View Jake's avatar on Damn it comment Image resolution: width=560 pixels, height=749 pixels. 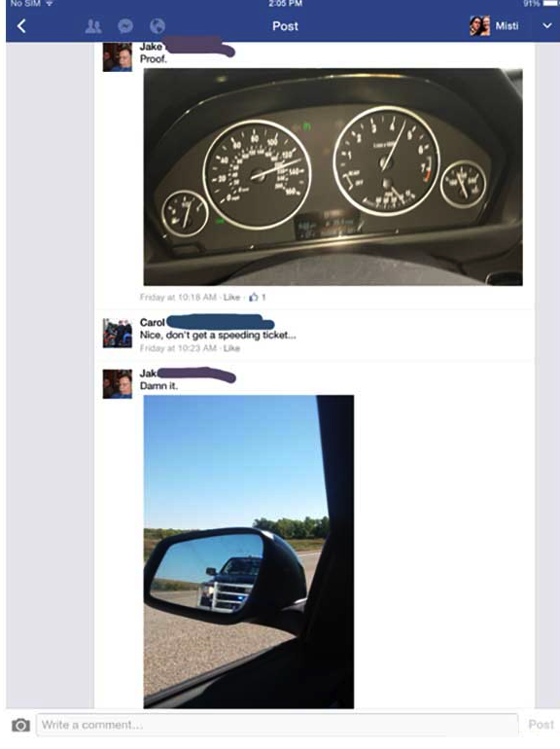pyautogui.click(x=118, y=383)
